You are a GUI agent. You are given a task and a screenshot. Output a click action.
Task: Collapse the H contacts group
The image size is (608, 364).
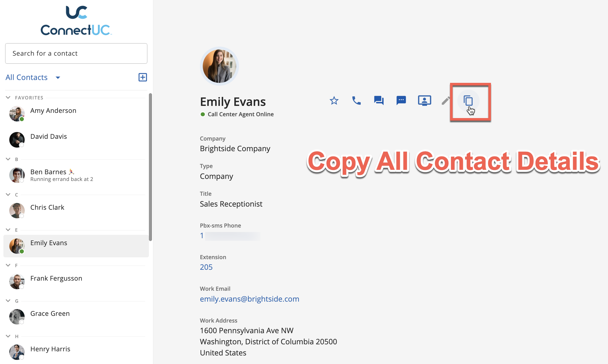tap(8, 336)
